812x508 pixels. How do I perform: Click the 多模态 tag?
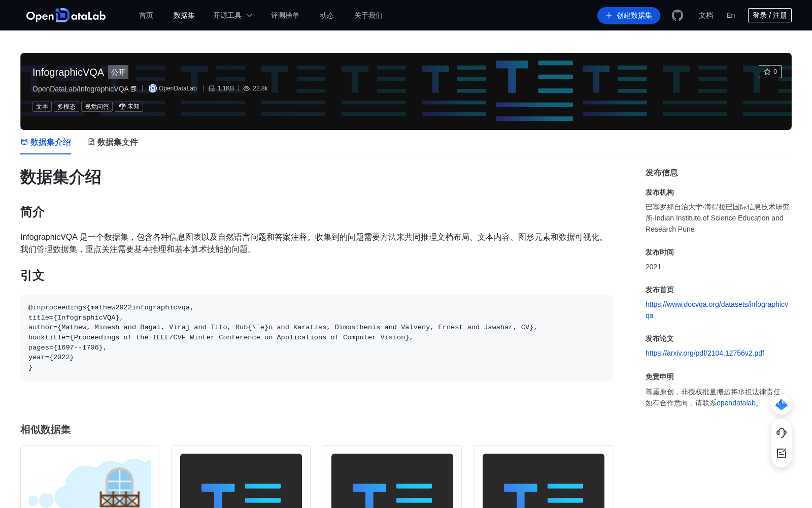coord(66,107)
